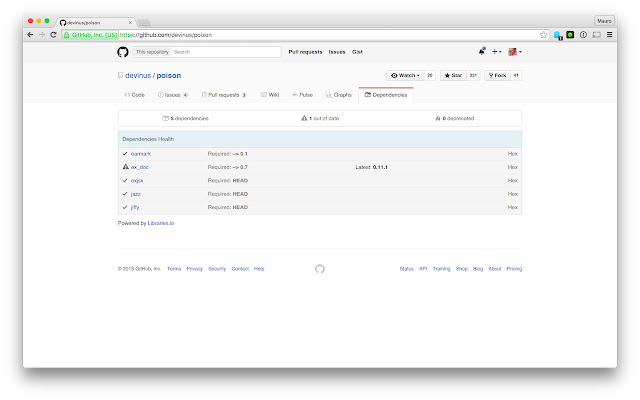Click the browser forward arrow
This screenshot has width=640, height=400.
tap(42, 35)
